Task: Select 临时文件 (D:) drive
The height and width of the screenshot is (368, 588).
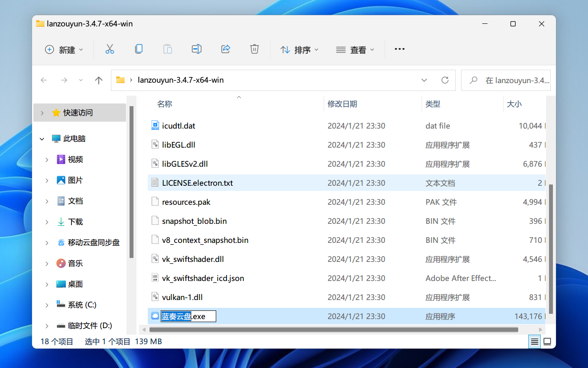Action: [90, 326]
